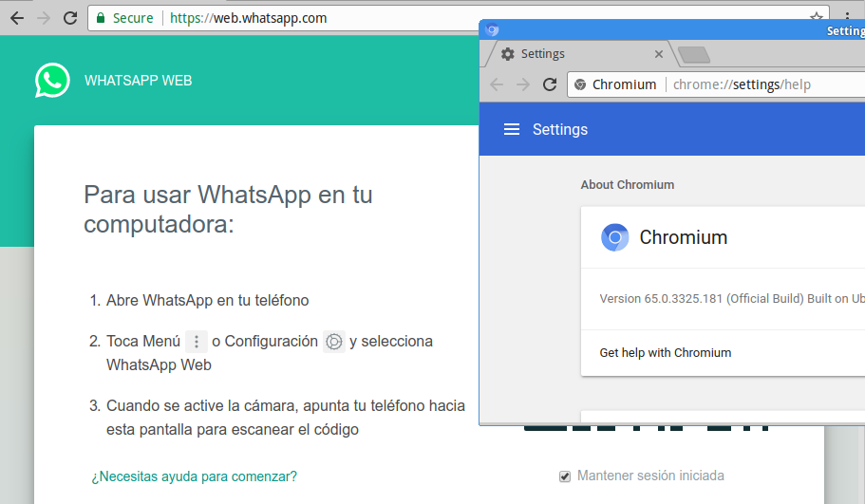Click the WHATSAPP WEB header text
This screenshot has height=504, width=865.
(138, 81)
